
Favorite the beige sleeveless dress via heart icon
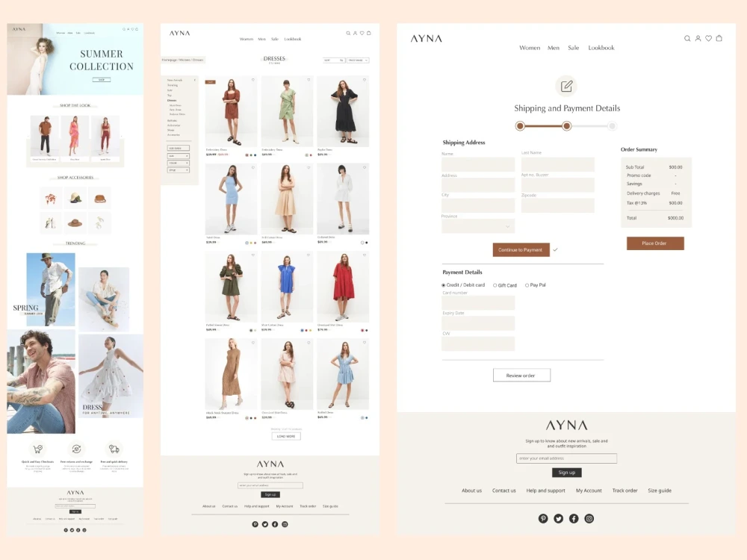coord(309,167)
